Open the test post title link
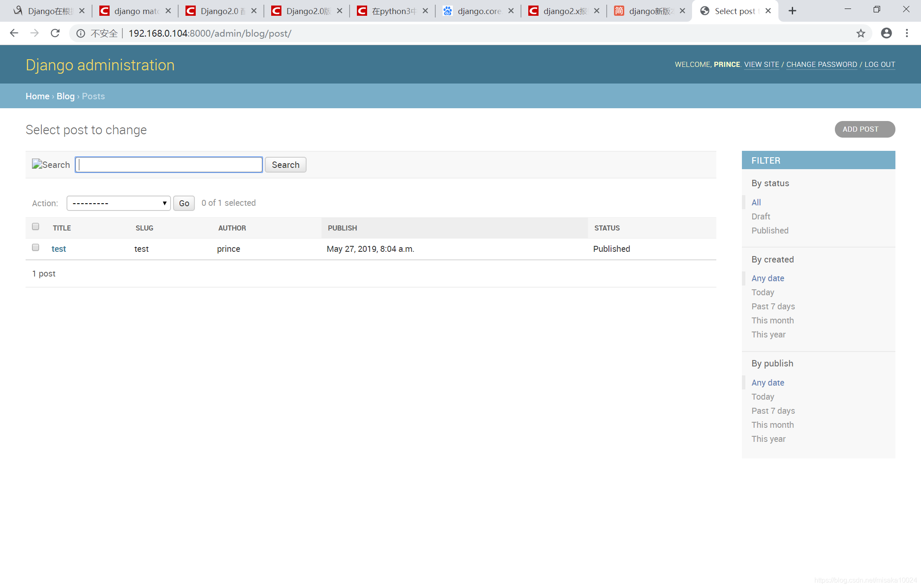 point(59,249)
